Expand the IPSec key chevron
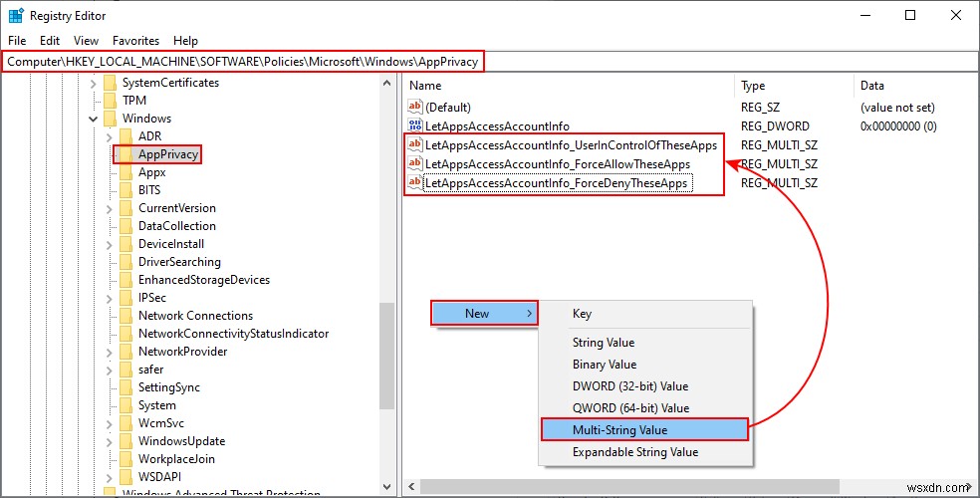This screenshot has width=980, height=498. pyautogui.click(x=110, y=298)
